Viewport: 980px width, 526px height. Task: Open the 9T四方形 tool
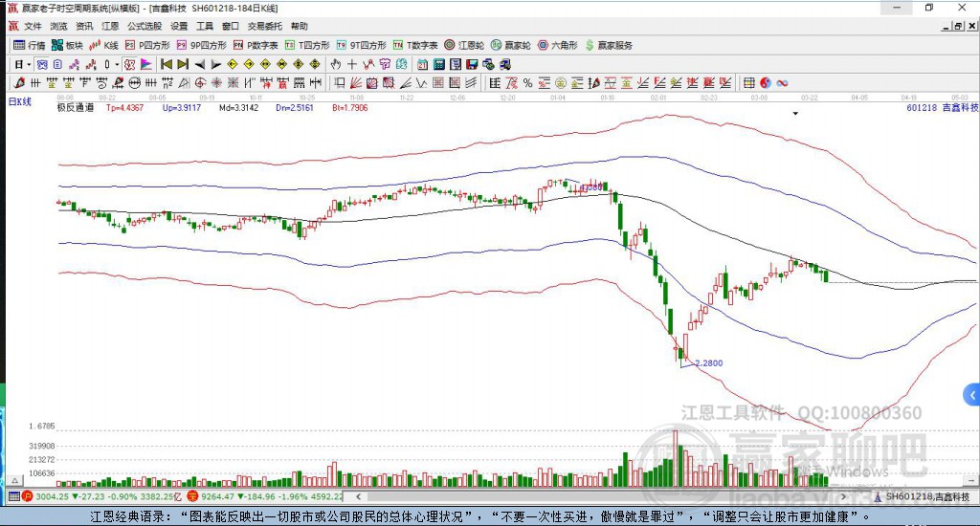(x=361, y=45)
